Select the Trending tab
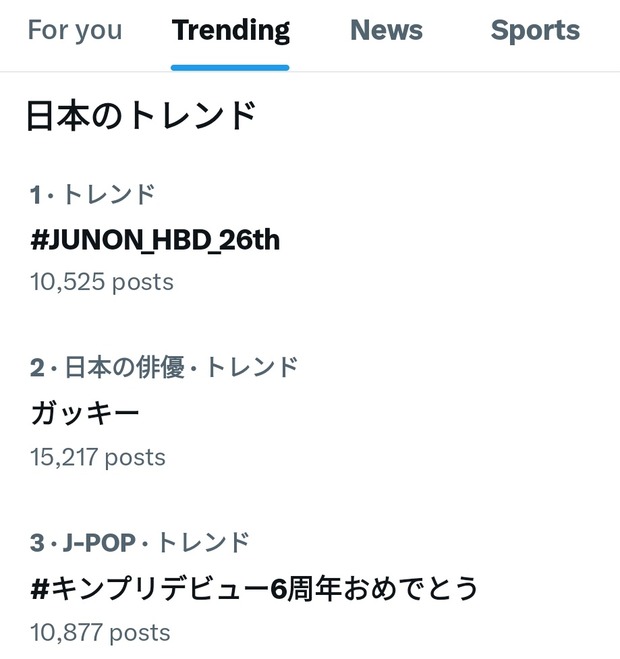Image resolution: width=620 pixels, height=659 pixels. tap(230, 31)
